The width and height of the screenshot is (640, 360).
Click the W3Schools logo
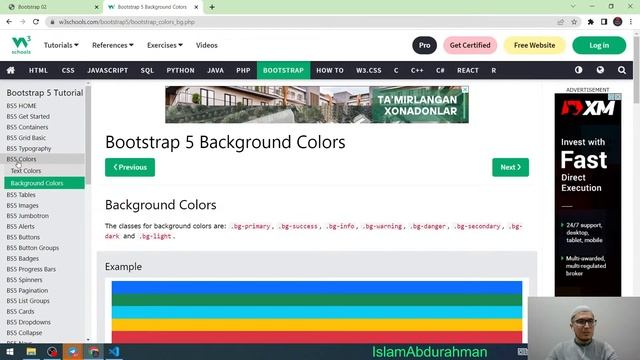(x=21, y=45)
